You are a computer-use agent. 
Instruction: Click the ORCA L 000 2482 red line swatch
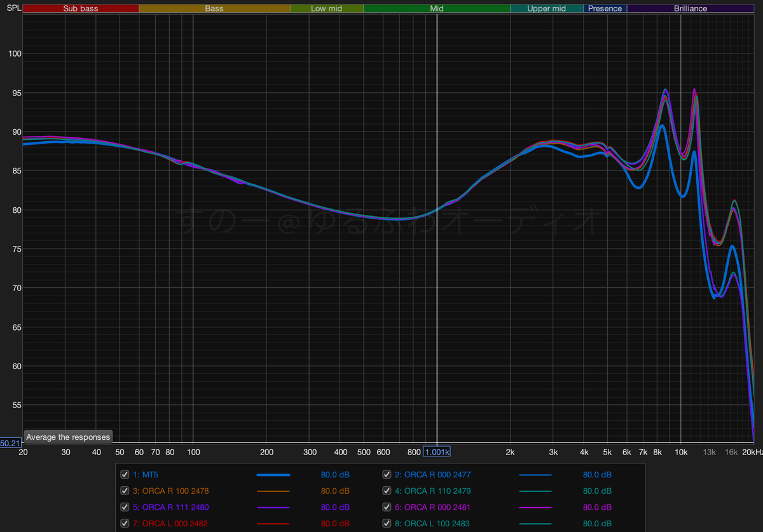(x=273, y=524)
